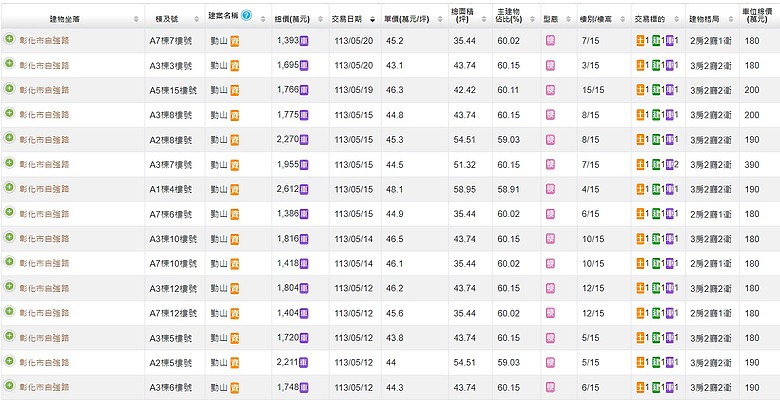The width and height of the screenshot is (780, 400).
Task: Expand details for row A7棟12樓號 with green plus
Action: coord(9,311)
